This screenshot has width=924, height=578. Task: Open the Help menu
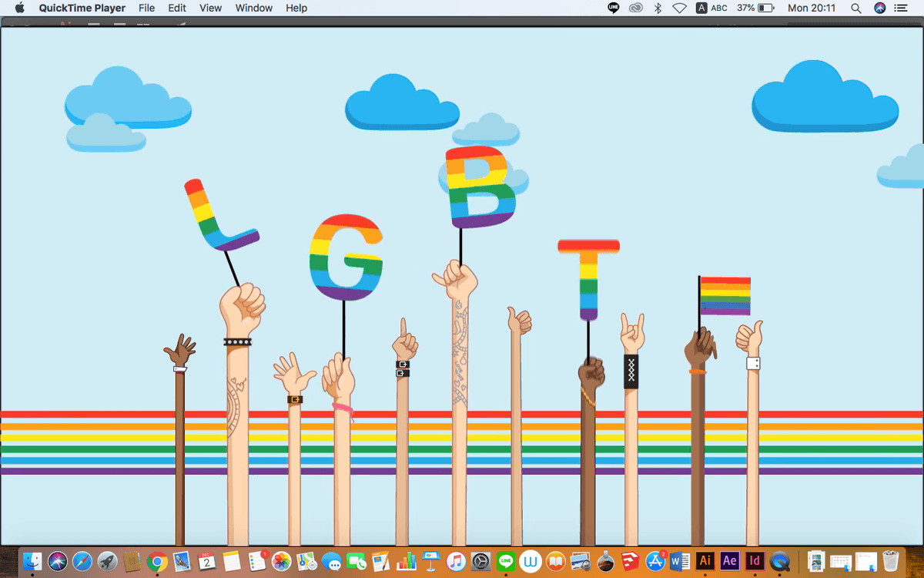[x=296, y=8]
